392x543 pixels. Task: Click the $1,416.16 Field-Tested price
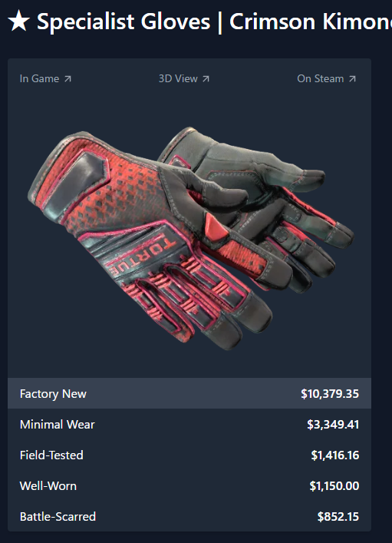(335, 455)
